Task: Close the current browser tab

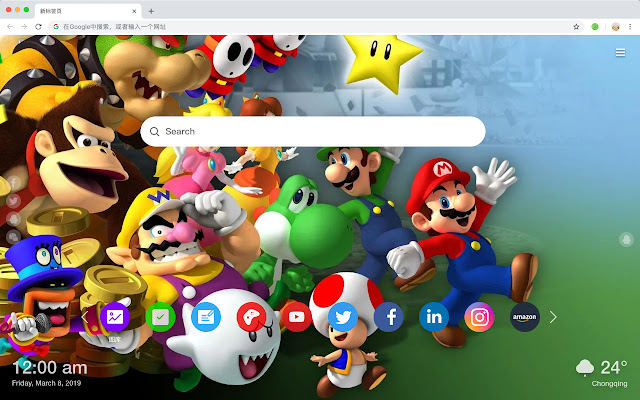Action: click(x=134, y=11)
